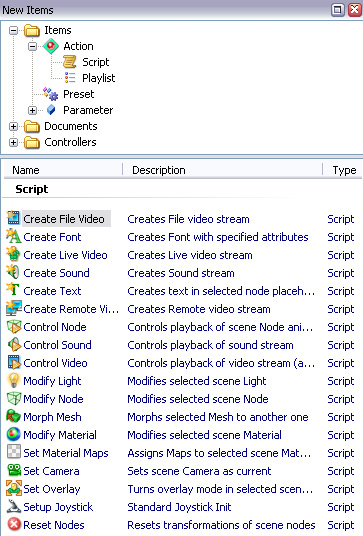Click the Setup Joystick icon
The width and height of the screenshot is (363, 536).
coord(14,506)
